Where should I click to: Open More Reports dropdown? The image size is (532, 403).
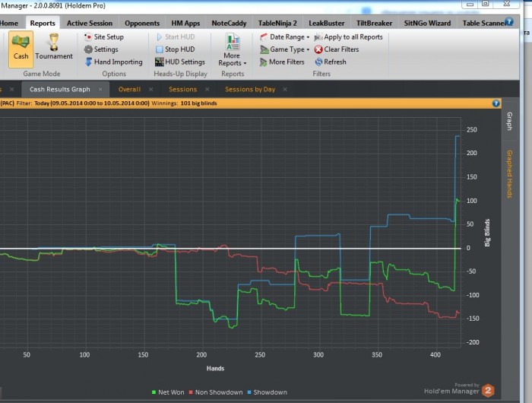(x=233, y=50)
